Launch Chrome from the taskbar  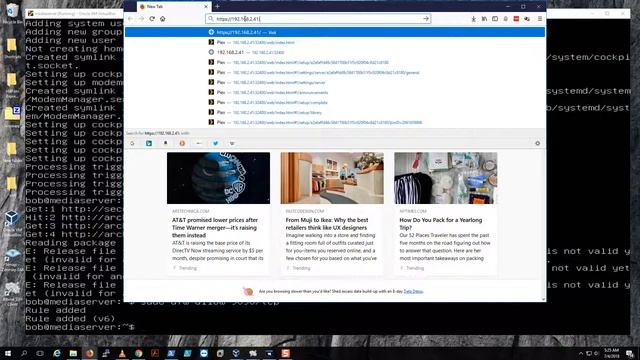pyautogui.click(x=138, y=353)
